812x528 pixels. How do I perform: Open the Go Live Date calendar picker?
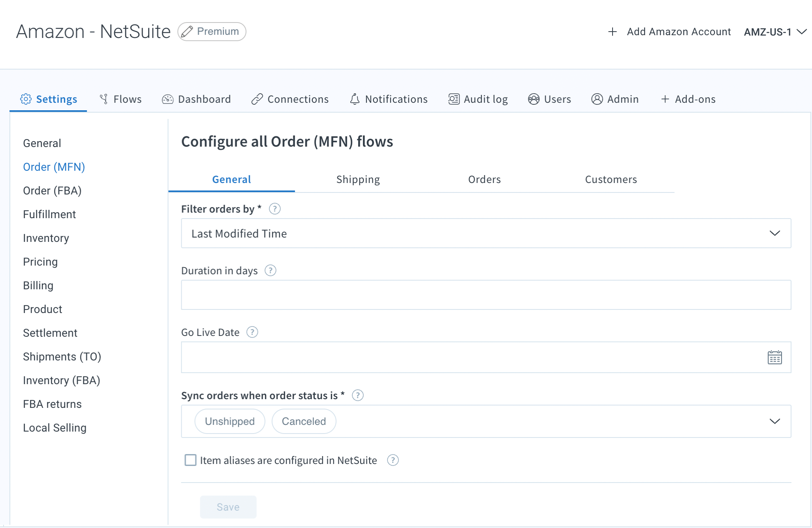coord(774,357)
